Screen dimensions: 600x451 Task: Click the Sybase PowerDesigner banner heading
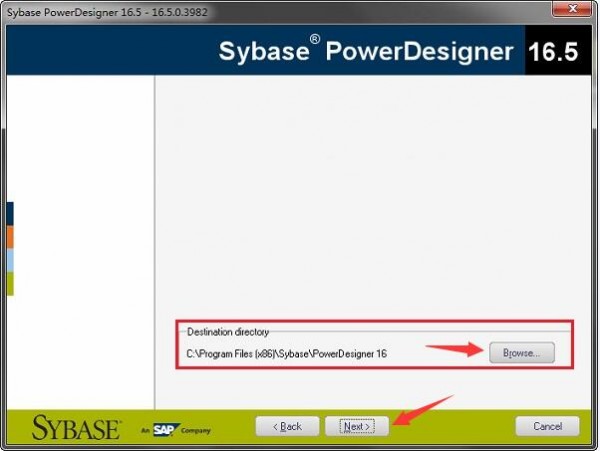[366, 50]
